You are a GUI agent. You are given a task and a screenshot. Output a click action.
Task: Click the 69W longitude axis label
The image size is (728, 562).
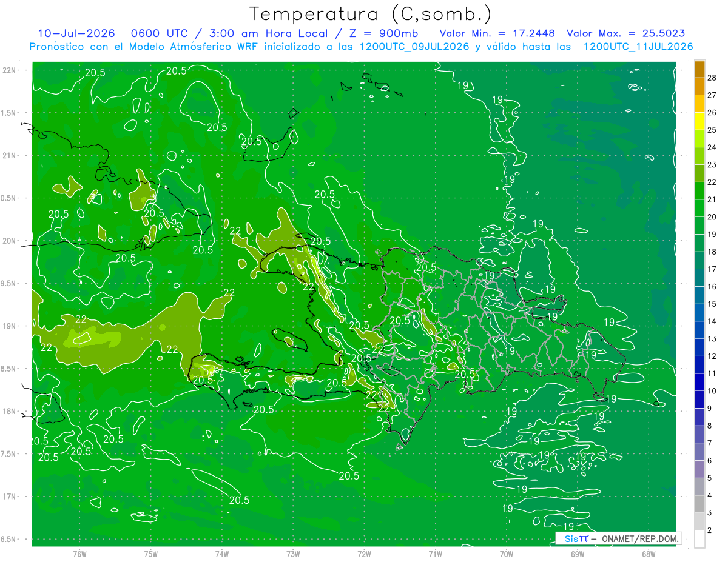coord(578,554)
